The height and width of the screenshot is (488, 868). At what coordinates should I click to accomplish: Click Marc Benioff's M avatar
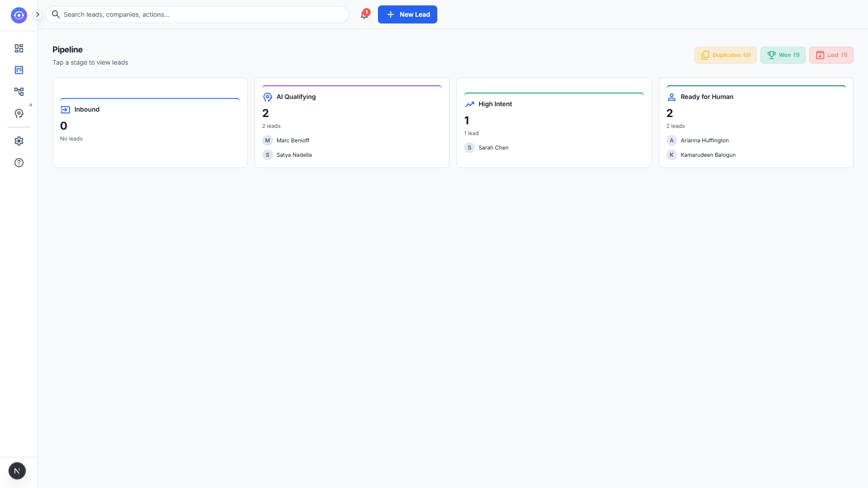268,141
